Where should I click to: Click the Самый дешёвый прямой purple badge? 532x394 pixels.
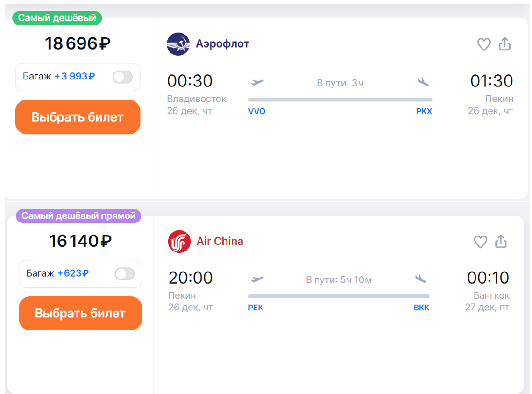(78, 216)
